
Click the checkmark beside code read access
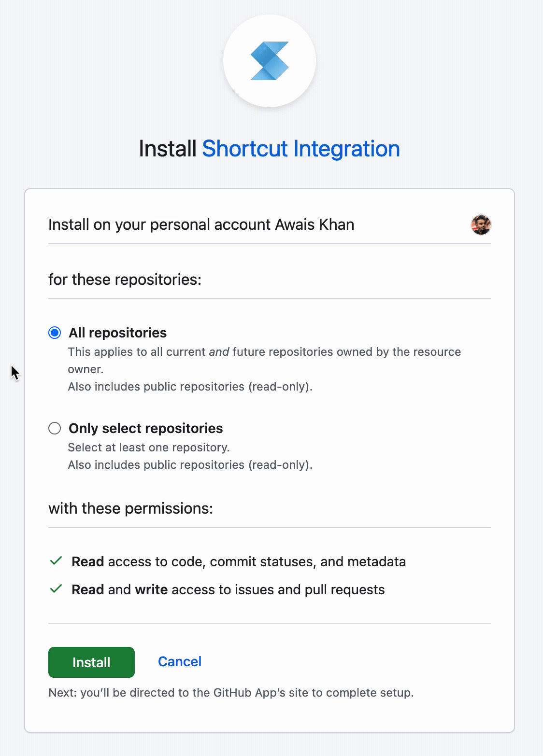[x=56, y=561]
